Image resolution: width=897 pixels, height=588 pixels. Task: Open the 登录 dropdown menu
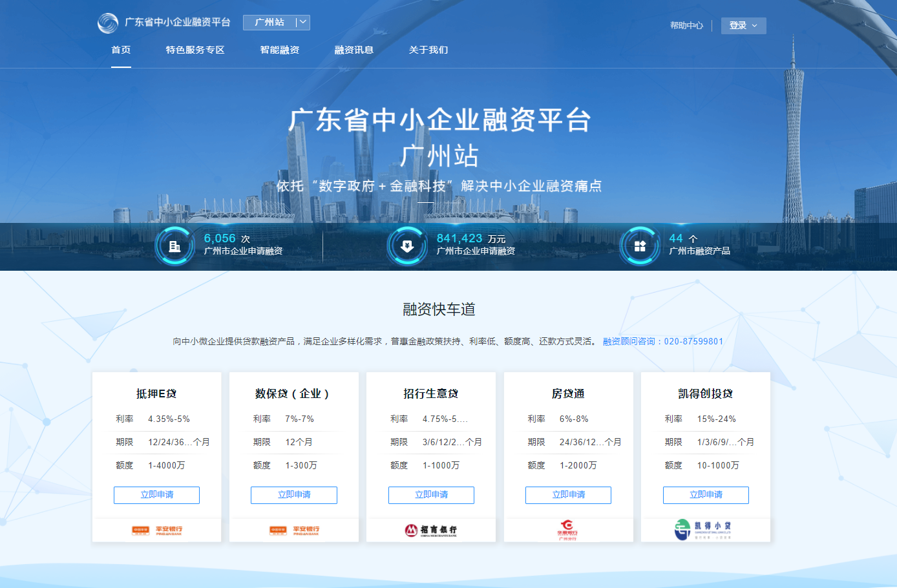(743, 26)
